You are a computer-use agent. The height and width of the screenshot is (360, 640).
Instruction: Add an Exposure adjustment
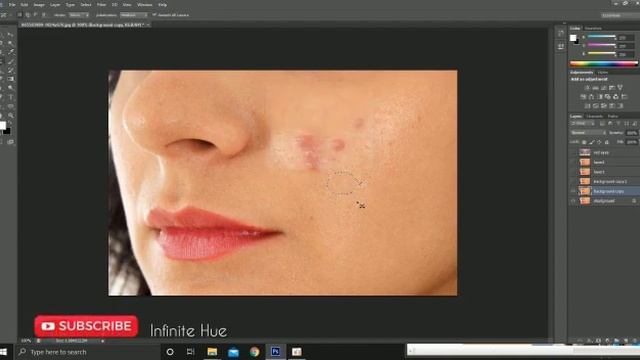(x=612, y=87)
